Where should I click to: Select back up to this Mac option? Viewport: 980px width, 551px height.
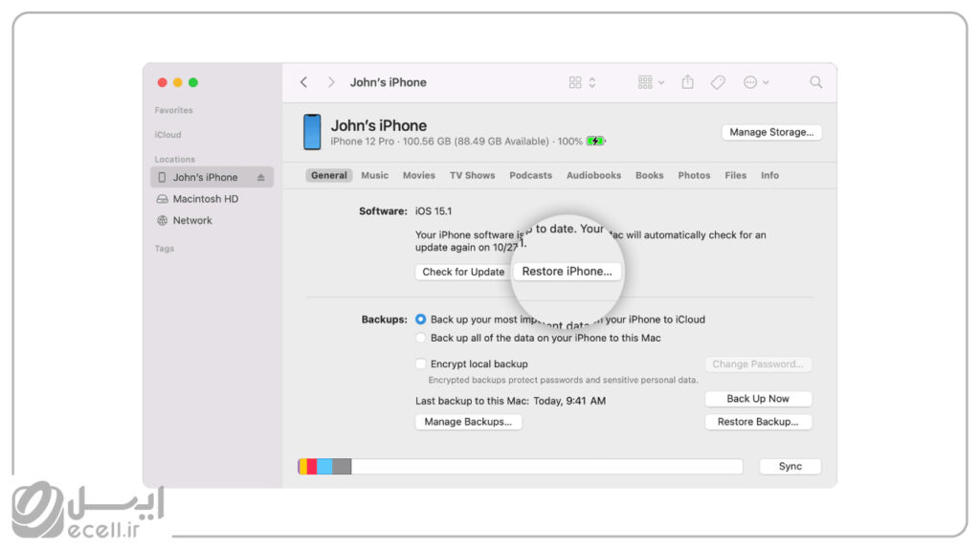(421, 338)
